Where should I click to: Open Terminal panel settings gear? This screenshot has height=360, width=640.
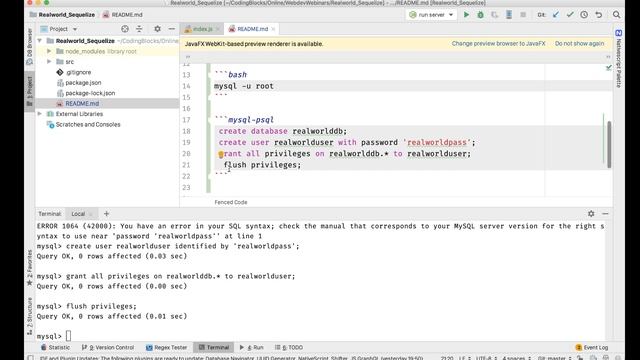click(x=591, y=213)
